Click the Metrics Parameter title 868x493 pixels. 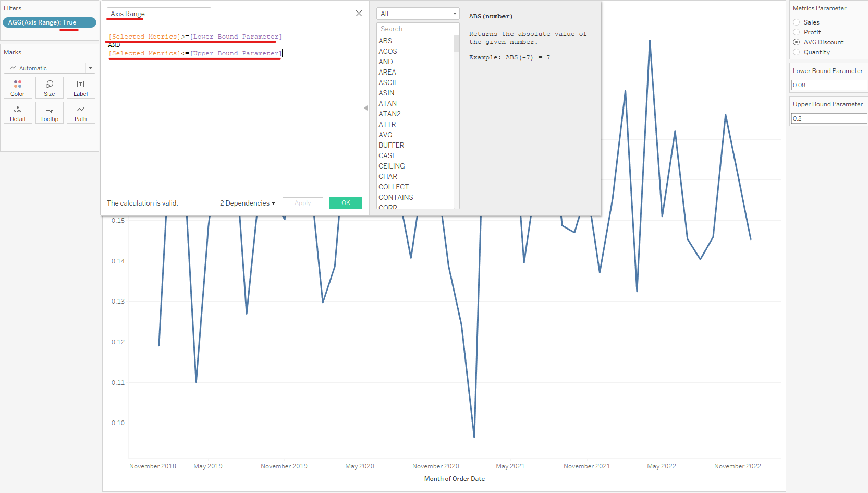pyautogui.click(x=820, y=8)
